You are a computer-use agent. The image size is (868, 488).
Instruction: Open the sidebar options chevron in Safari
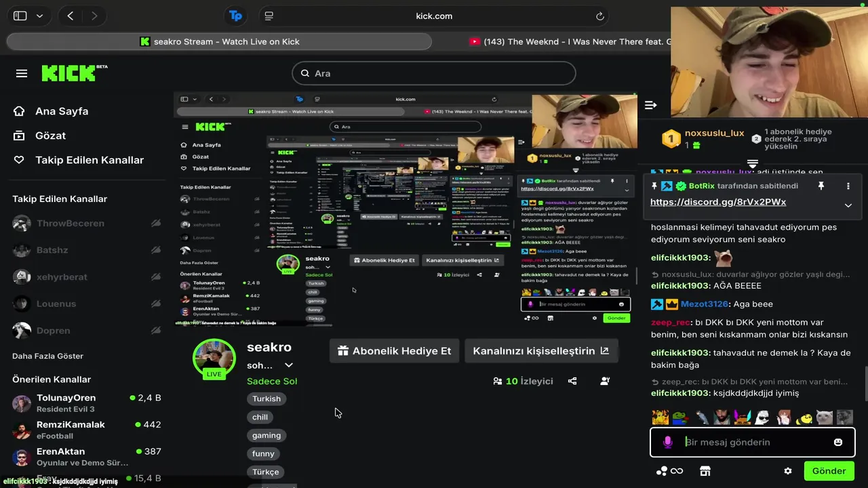tap(39, 16)
